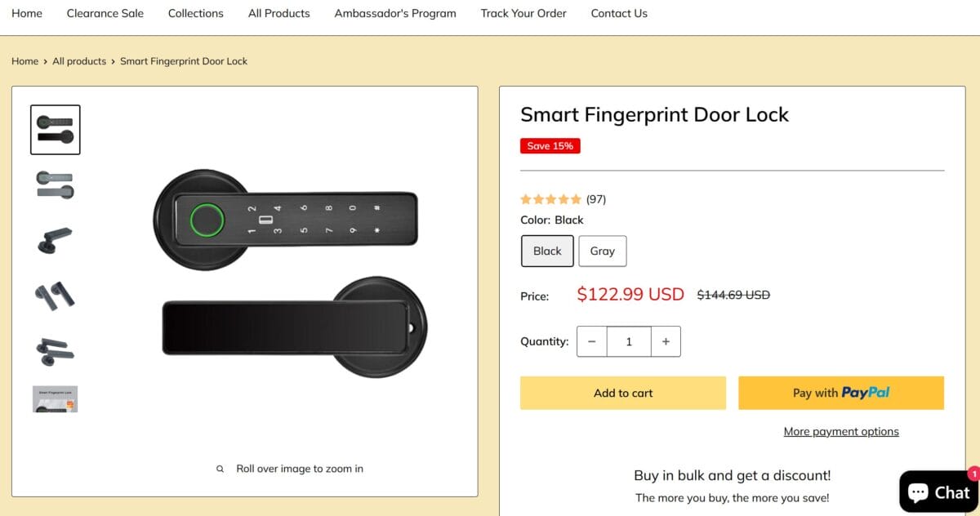Screen dimensions: 980x516
Task: Select the packaging box thumbnail
Action: [x=55, y=398]
